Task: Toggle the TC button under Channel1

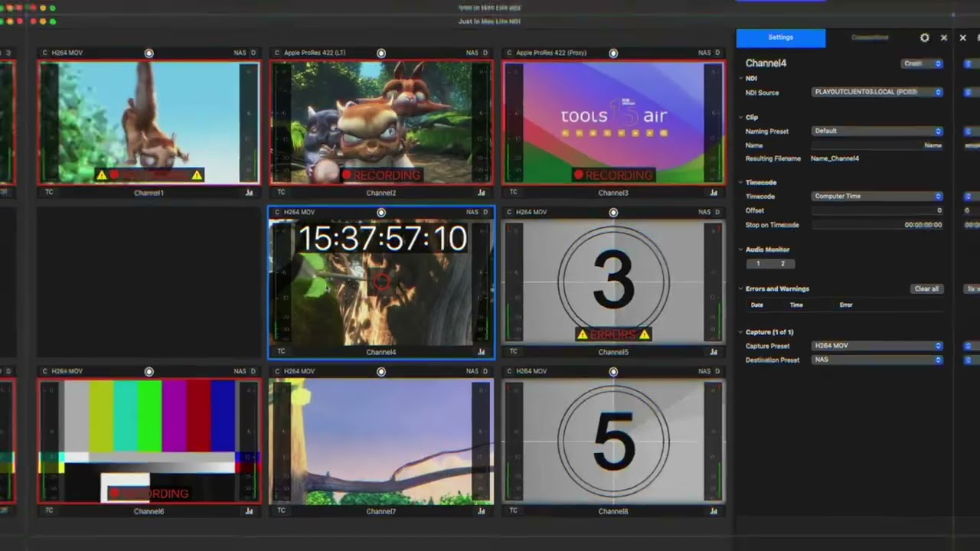Action: (x=49, y=192)
